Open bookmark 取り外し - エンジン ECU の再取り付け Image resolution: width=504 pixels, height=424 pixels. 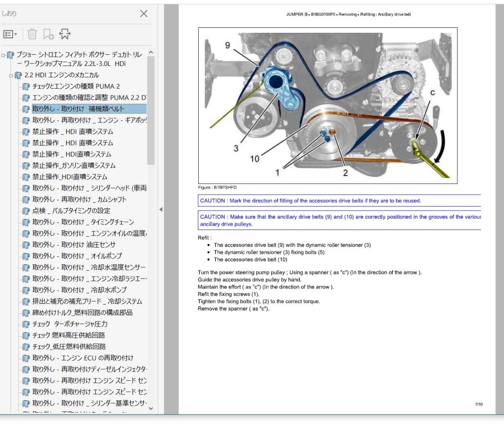point(83,358)
